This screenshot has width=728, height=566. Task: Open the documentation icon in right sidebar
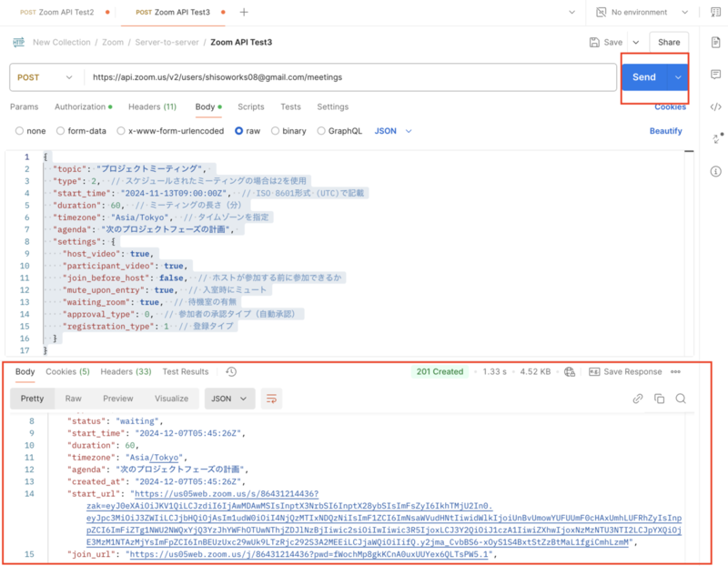coord(715,43)
